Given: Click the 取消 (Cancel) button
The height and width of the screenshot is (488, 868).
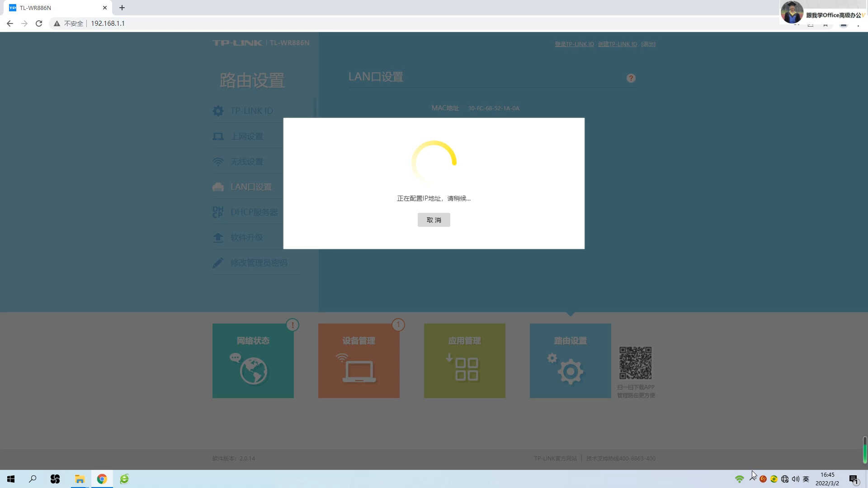Looking at the screenshot, I should 434,220.
